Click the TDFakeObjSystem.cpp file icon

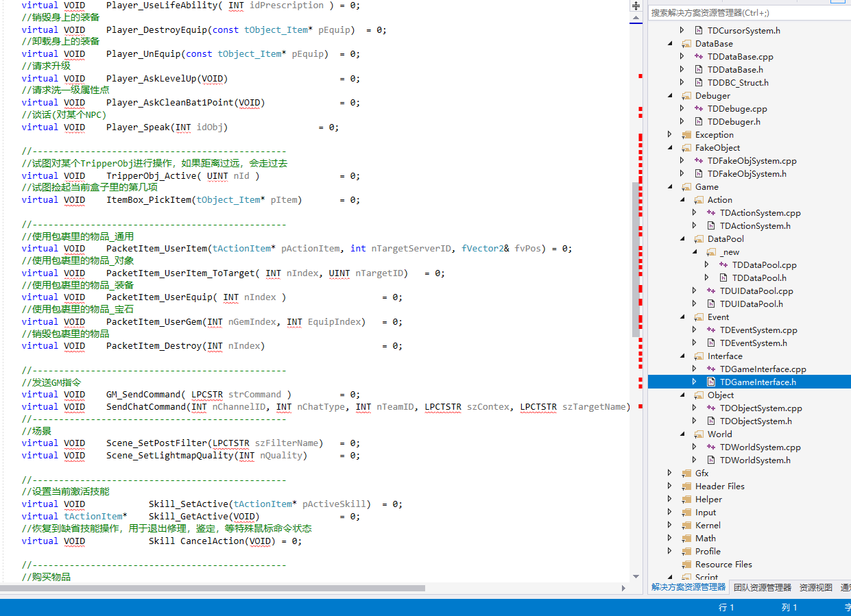point(699,161)
